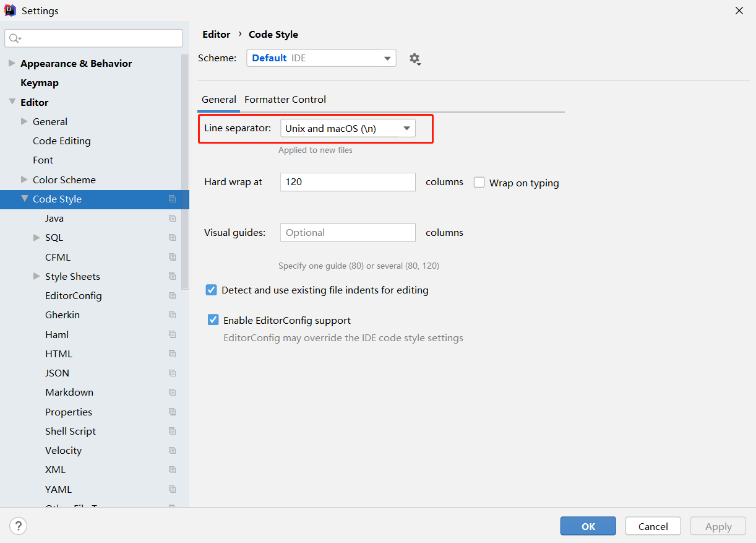Select YAML under Code Style
756x543 pixels.
click(x=59, y=489)
